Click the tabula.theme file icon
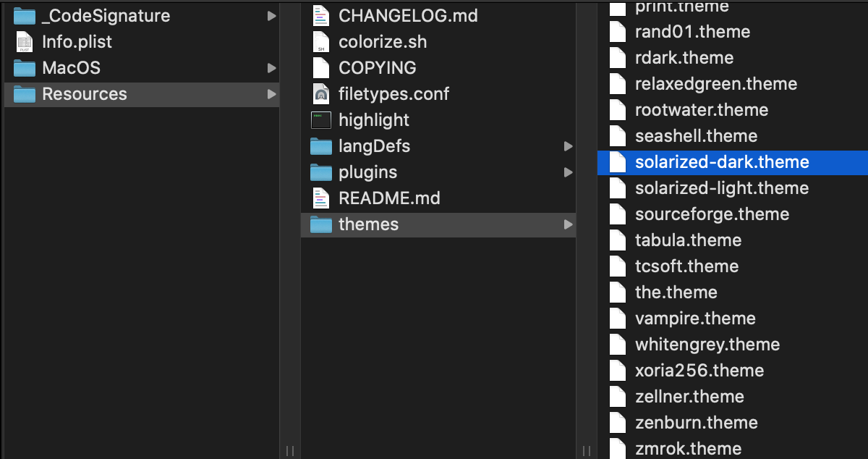868x459 pixels. [x=617, y=240]
